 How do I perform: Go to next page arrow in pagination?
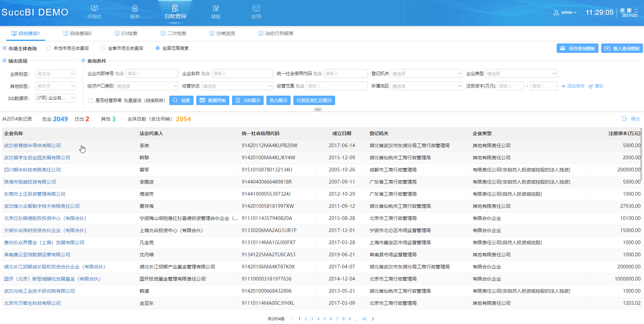coord(373,319)
